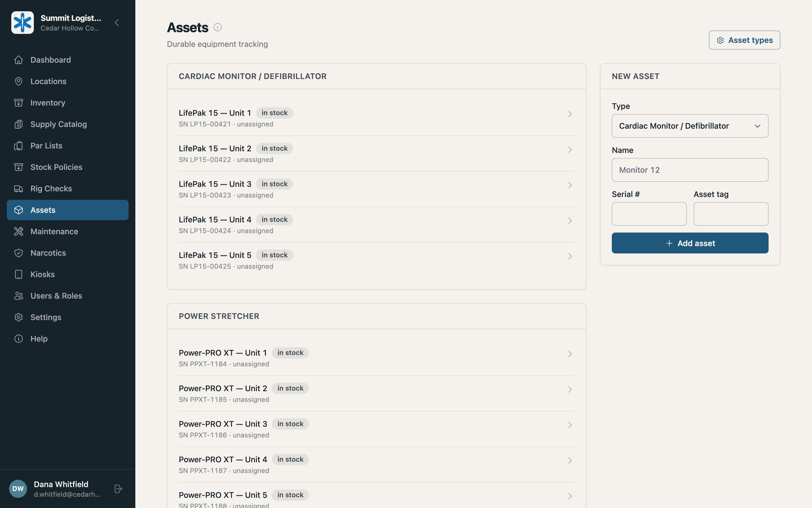
Task: Expand LifePak 15 — Unit 1 chevron
Action: [570, 114]
